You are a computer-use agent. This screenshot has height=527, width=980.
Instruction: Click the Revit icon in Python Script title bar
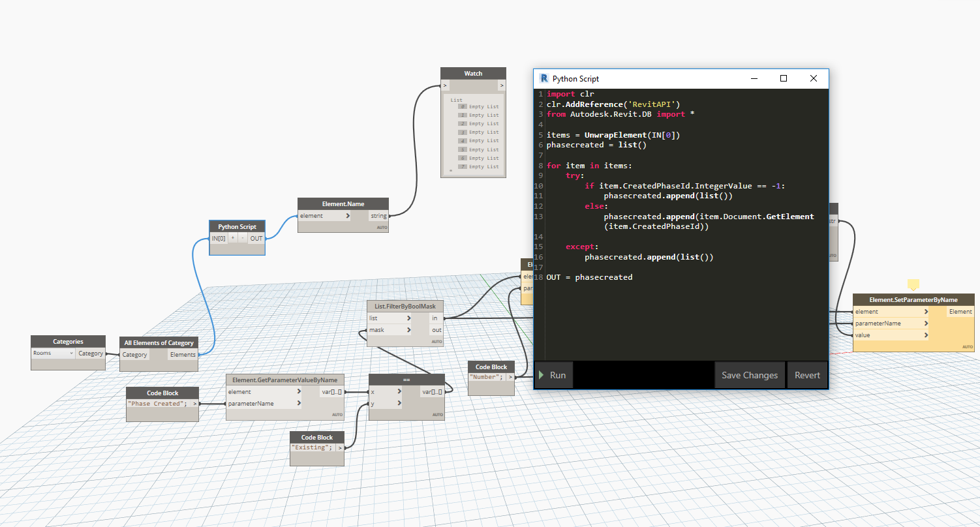click(x=544, y=78)
